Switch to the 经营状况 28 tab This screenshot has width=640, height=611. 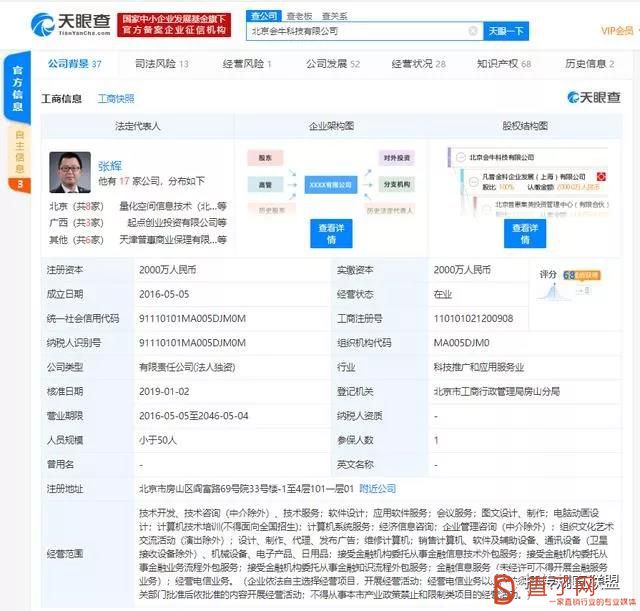coord(418,64)
